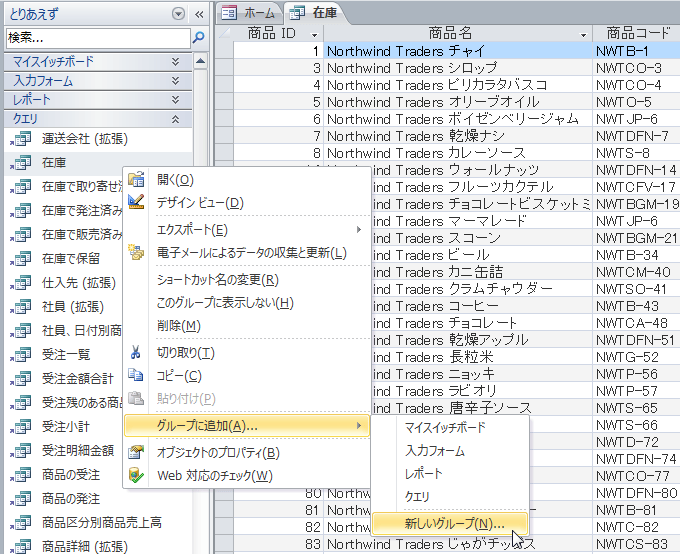680x554 pixels.
Task: Click query icon beside 社員 (拡張)
Action: tap(20, 307)
